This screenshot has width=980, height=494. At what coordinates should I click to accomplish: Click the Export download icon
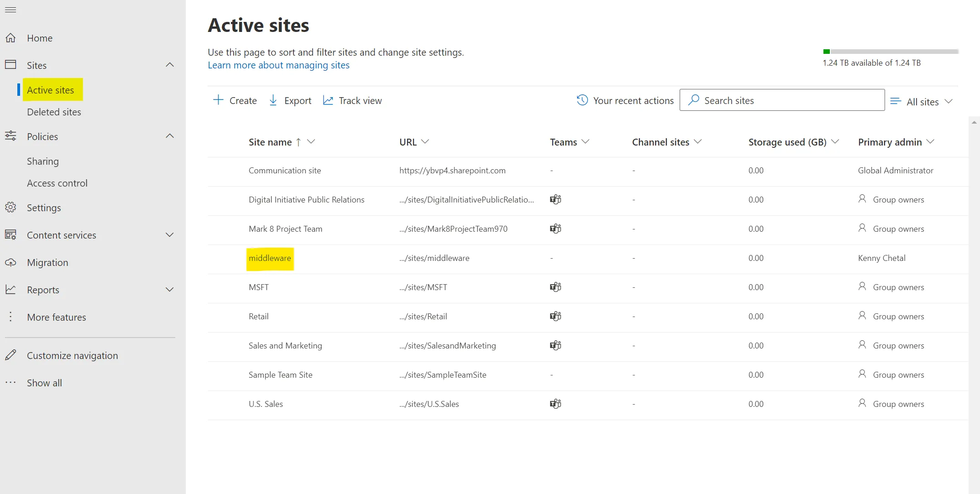(273, 100)
